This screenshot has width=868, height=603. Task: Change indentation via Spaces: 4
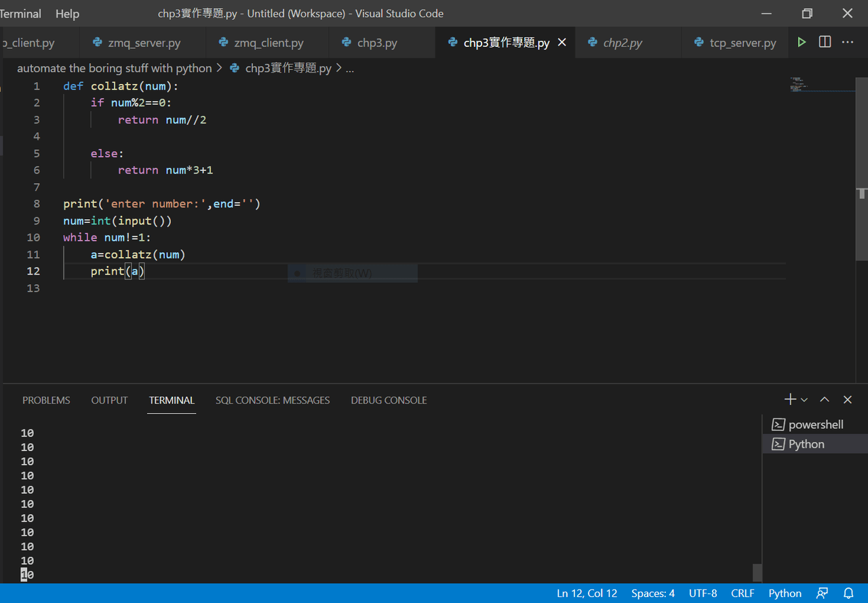point(652,593)
